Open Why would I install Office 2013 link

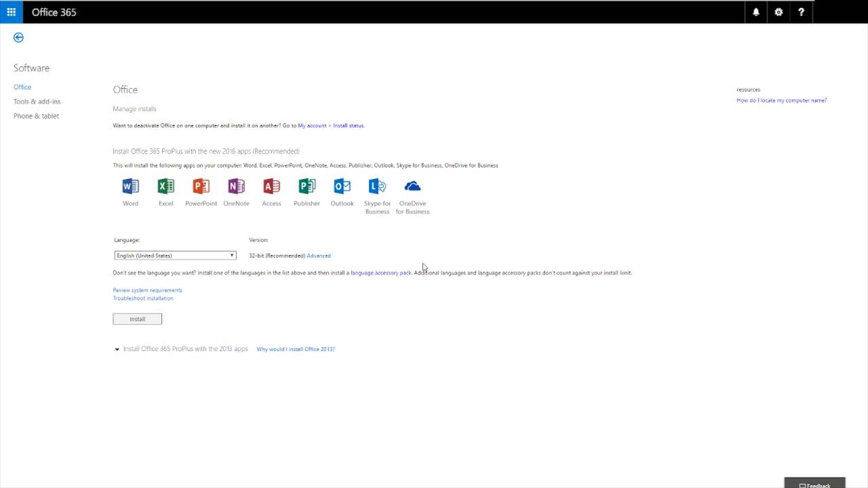point(296,349)
